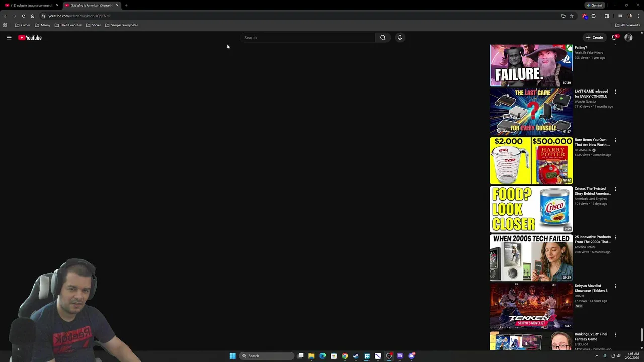Click 'Seiryu's Movelist Showcase | Tekken 8' title
The height and width of the screenshot is (362, 644).
coord(591,288)
